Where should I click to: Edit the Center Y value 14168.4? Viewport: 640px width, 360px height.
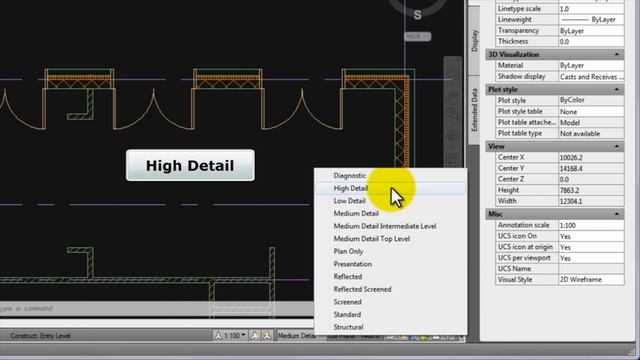[x=591, y=169]
